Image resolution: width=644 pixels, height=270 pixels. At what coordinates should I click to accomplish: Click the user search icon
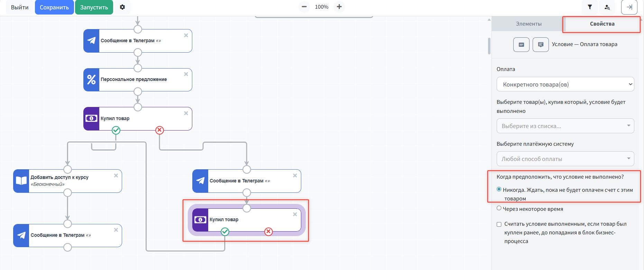coord(607,7)
